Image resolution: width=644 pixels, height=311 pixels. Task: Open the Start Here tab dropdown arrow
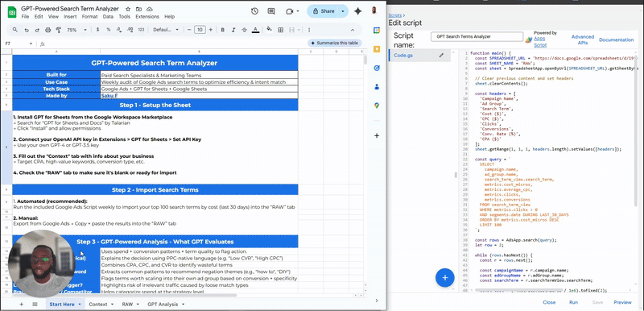pyautogui.click(x=79, y=304)
